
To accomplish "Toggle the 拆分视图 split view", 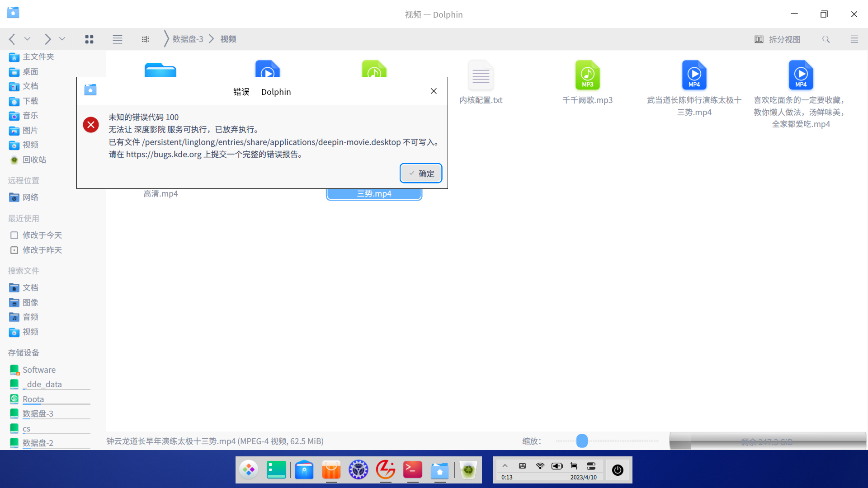I will point(778,39).
